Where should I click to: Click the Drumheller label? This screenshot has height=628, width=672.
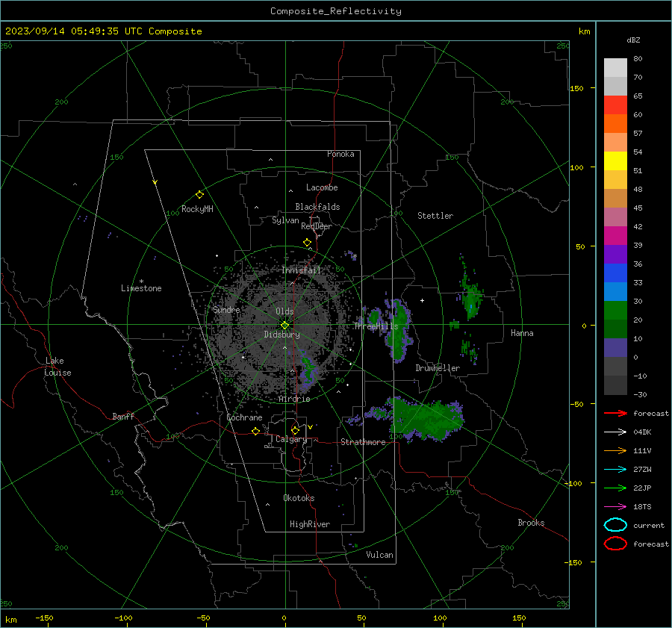[x=438, y=368]
